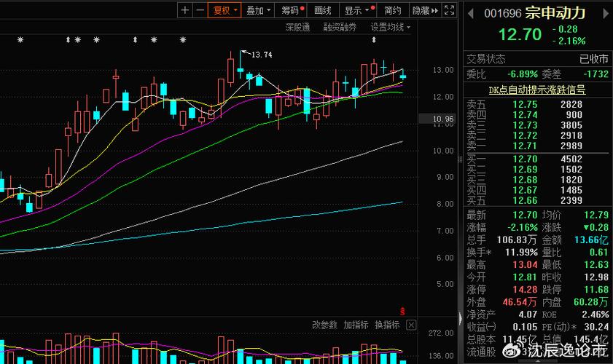This screenshot has width=613, height=364.
Task: Zoom out chart with minus button
Action: pos(200,10)
